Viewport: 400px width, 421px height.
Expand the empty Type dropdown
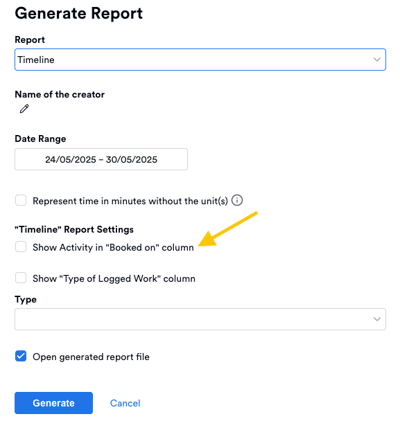click(200, 319)
